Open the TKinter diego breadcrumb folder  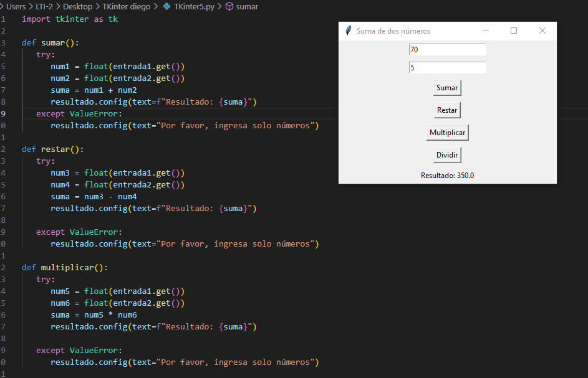pos(127,7)
